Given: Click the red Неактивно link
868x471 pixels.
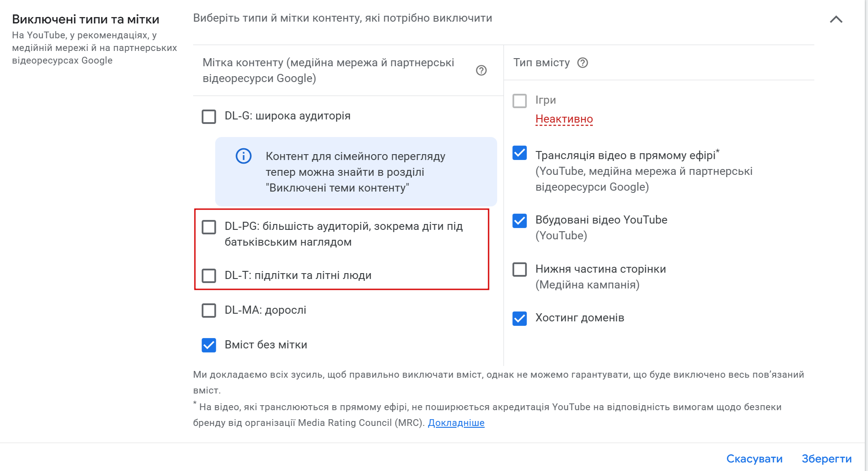Looking at the screenshot, I should tap(564, 119).
